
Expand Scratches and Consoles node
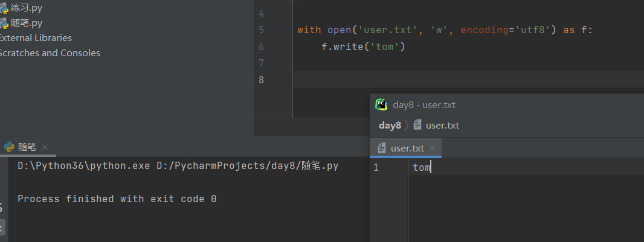click(x=50, y=53)
